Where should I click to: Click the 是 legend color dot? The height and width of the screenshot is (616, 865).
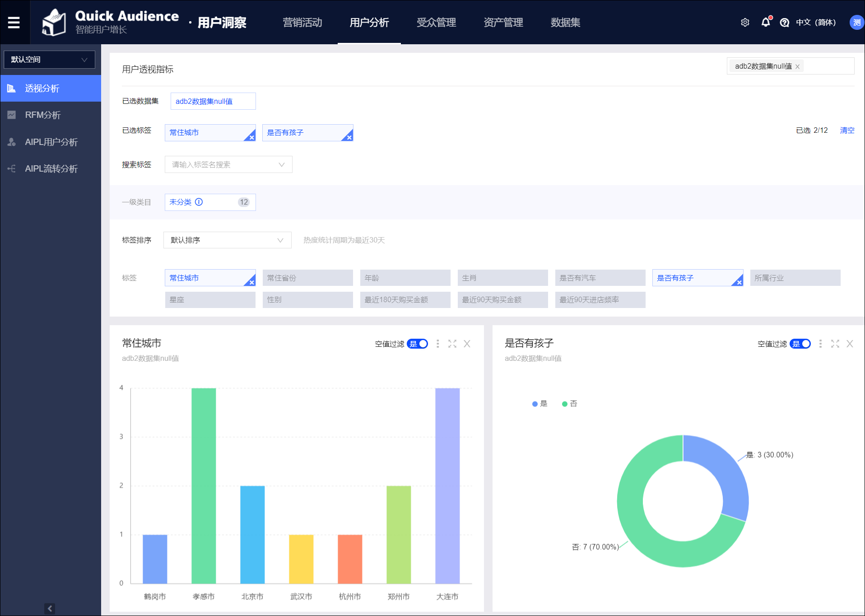click(x=535, y=404)
